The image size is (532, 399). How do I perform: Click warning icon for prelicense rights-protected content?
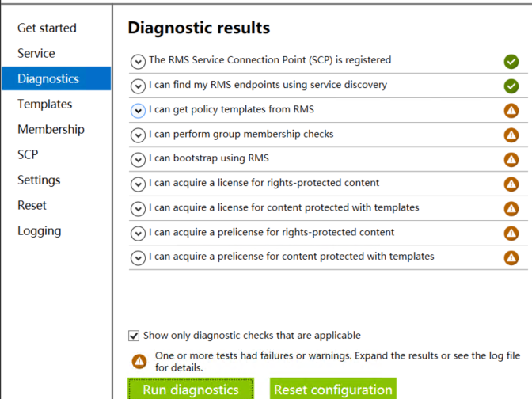(x=511, y=233)
